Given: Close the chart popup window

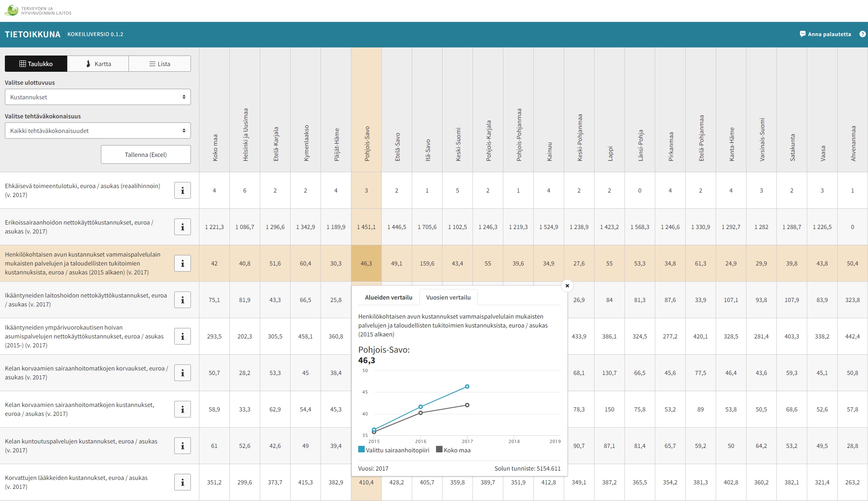Looking at the screenshot, I should coord(567,286).
